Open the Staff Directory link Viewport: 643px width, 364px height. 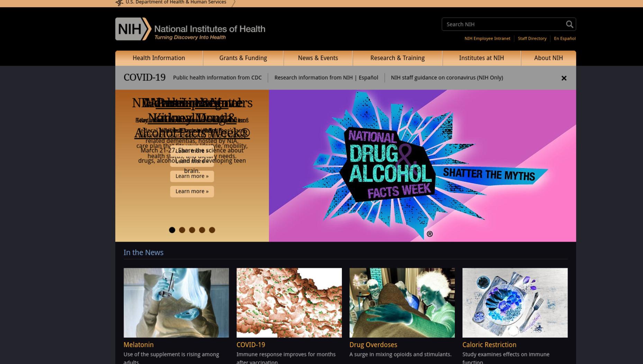pos(532,38)
